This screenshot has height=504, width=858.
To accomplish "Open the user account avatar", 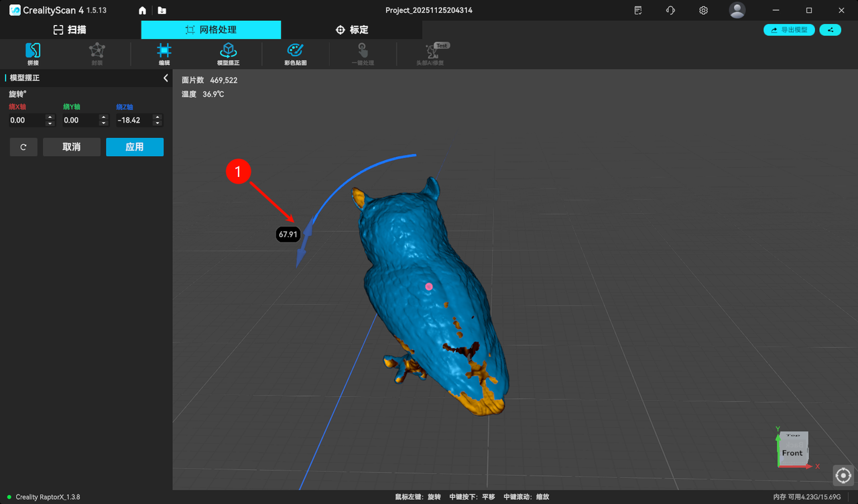I will click(737, 11).
